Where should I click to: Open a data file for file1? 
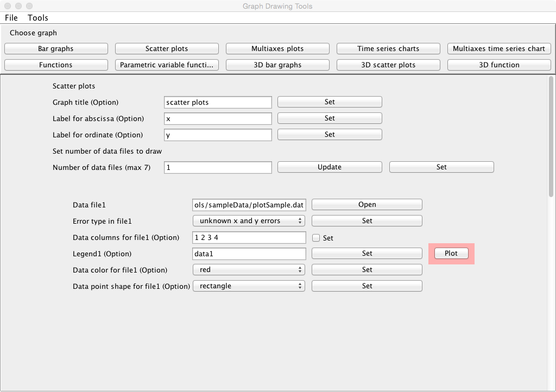367,205
